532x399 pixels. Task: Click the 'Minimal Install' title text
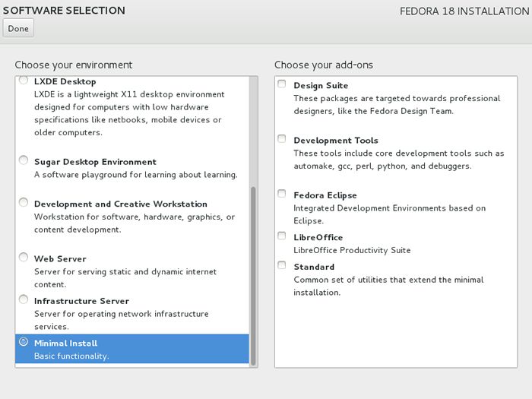(66, 344)
